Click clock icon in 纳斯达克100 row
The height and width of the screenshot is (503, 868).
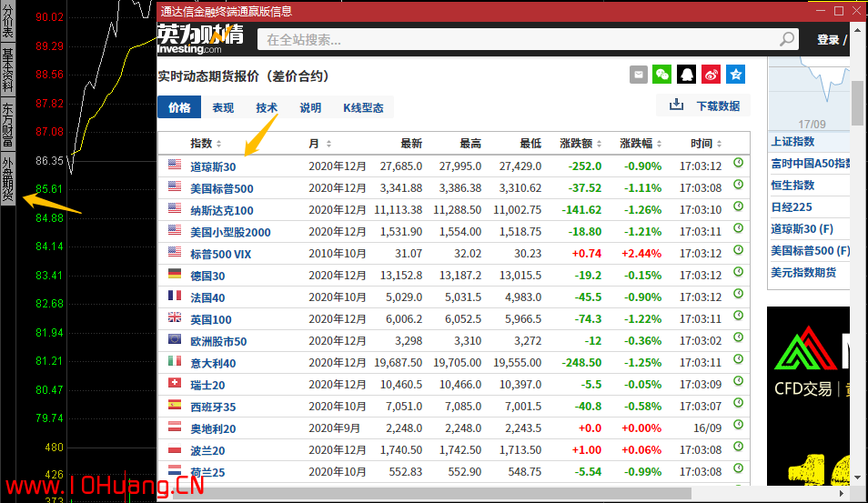click(x=738, y=206)
